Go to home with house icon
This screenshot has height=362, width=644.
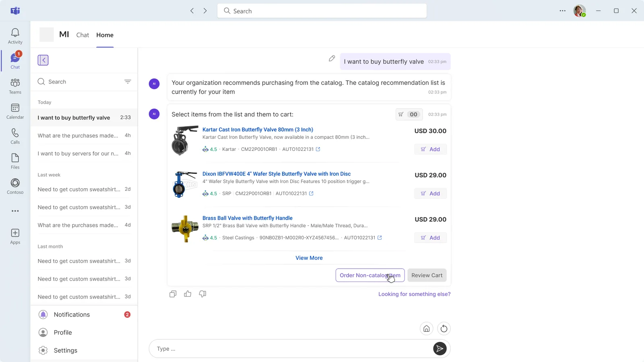[426, 329]
